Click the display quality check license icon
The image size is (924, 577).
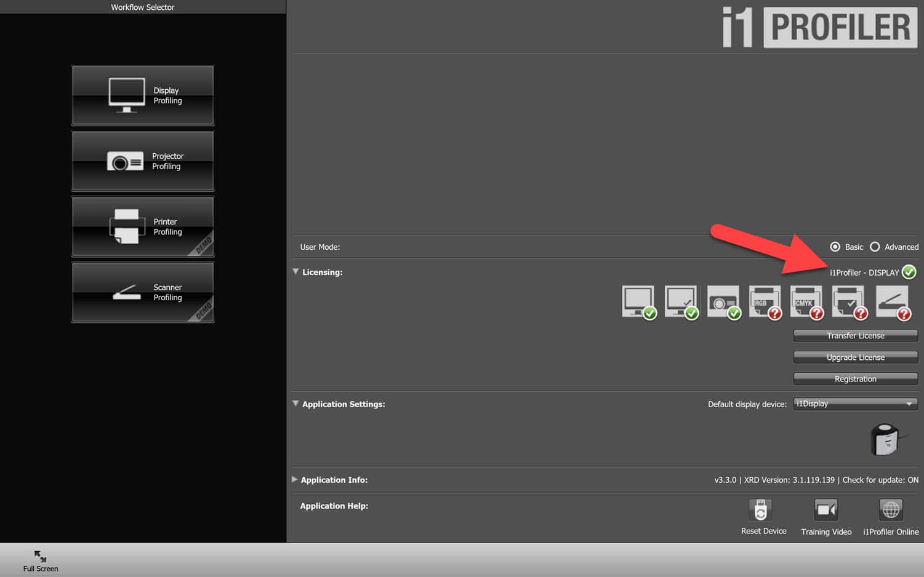(x=681, y=302)
